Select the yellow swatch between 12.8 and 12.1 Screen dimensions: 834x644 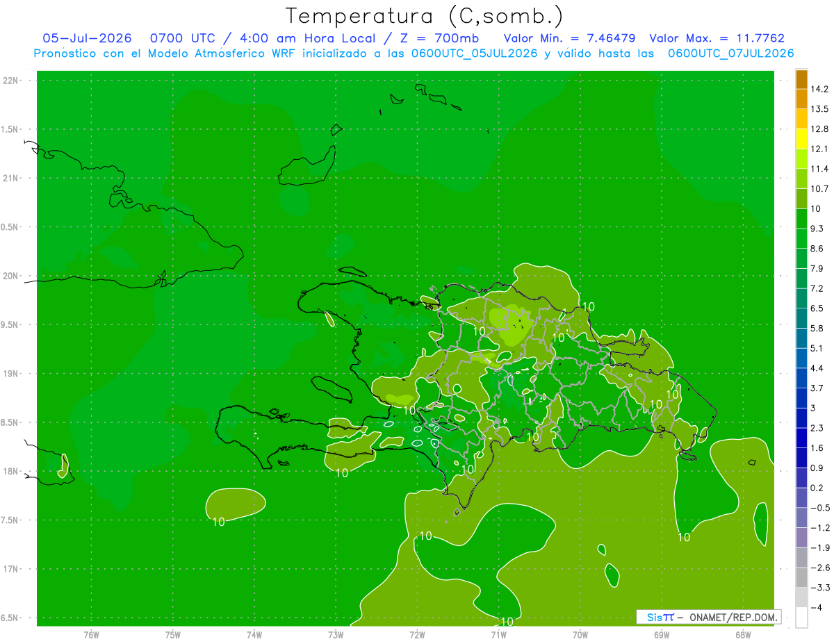point(801,139)
